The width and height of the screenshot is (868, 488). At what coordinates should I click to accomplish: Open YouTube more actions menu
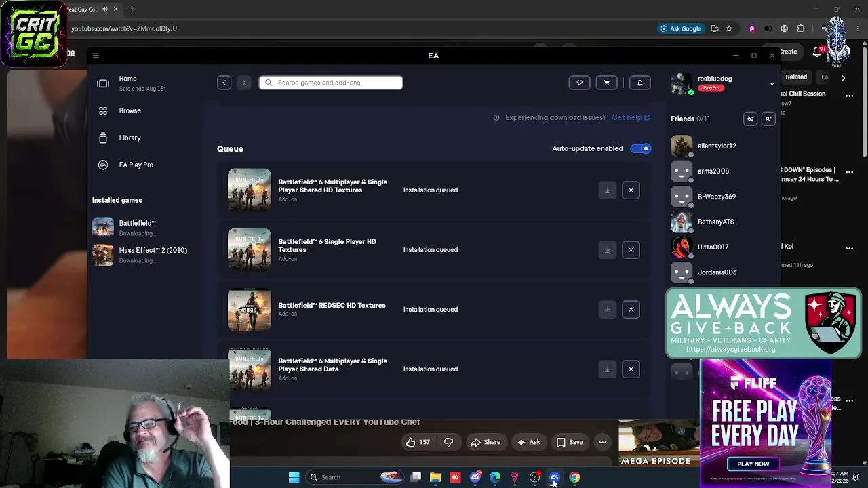coord(602,443)
